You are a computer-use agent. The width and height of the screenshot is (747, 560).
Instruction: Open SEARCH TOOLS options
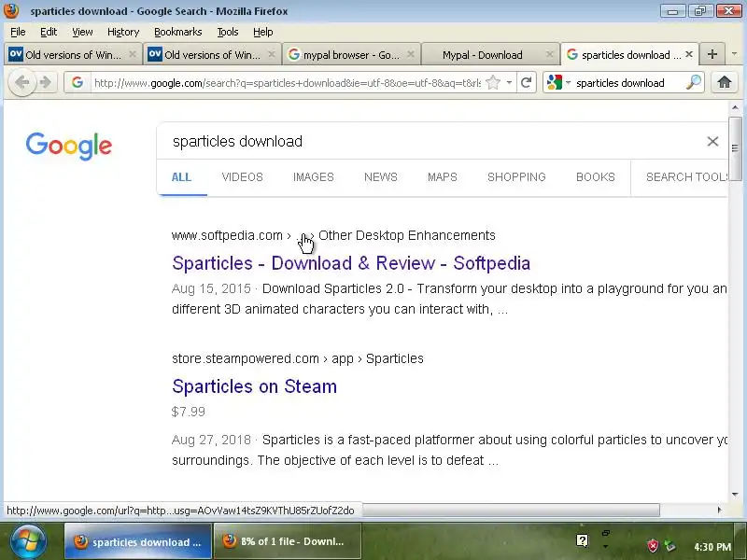(x=686, y=177)
